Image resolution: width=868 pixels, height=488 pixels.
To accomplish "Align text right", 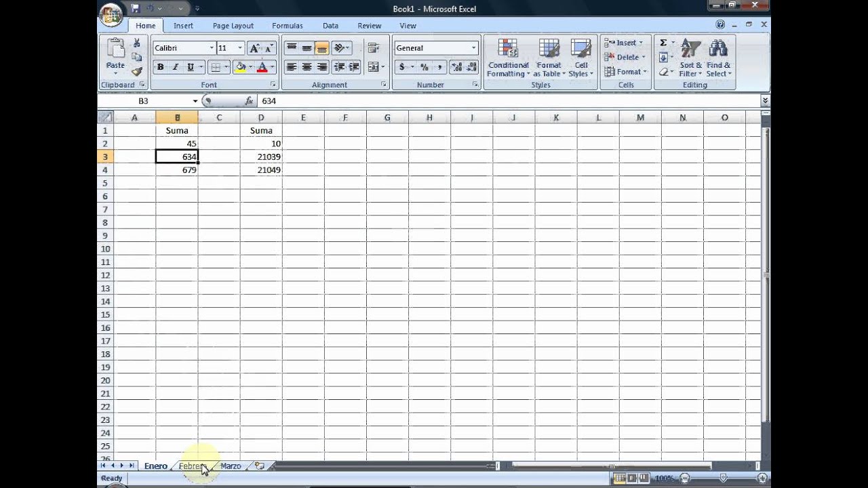I will (x=321, y=67).
